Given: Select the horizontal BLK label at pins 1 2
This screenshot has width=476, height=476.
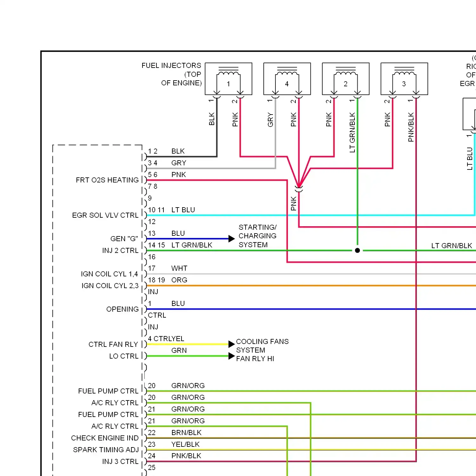Looking at the screenshot, I should [178, 151].
